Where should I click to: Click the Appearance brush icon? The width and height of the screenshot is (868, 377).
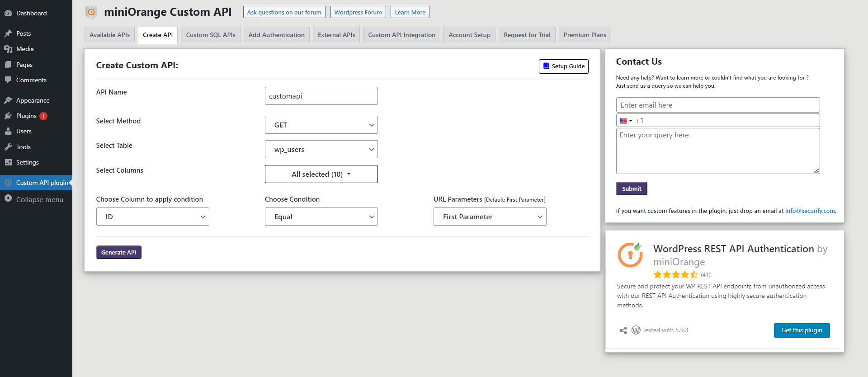pos(8,100)
